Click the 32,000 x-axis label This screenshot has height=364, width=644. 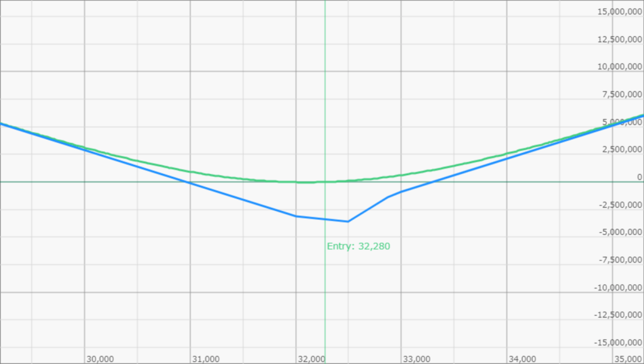tap(311, 359)
